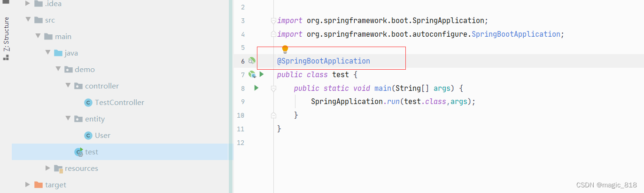Collapse the controller package arrow
644x193 pixels.
68,86
